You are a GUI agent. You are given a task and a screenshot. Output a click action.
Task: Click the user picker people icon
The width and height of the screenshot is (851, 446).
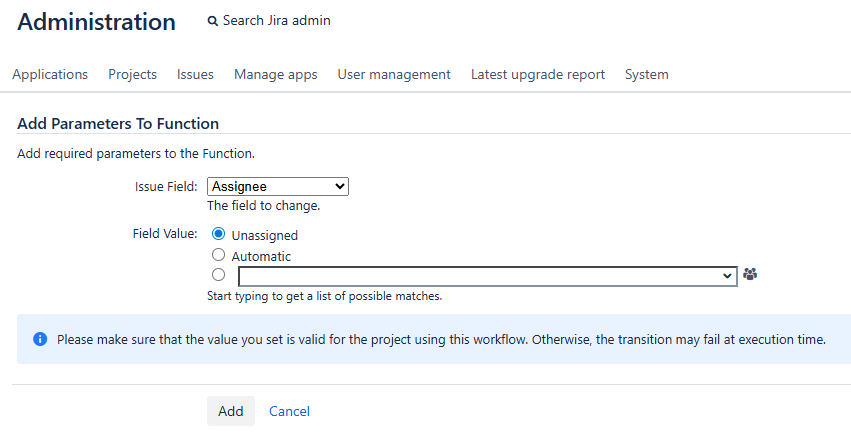tap(750, 275)
